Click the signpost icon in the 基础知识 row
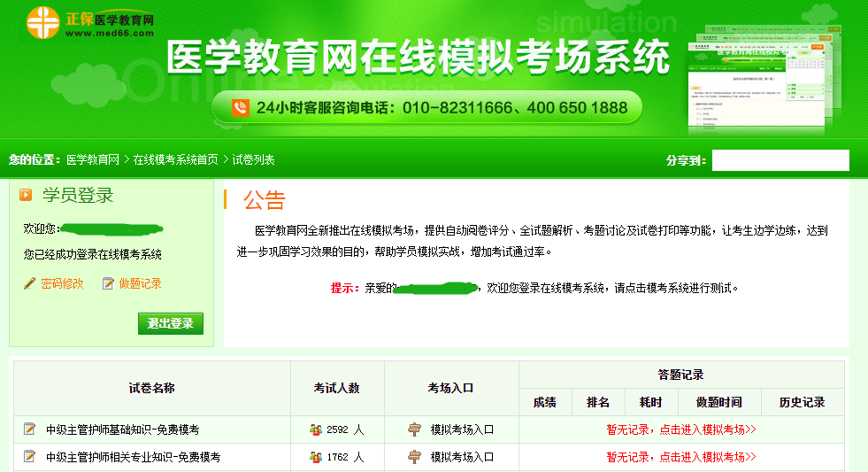868x472 pixels. (414, 430)
